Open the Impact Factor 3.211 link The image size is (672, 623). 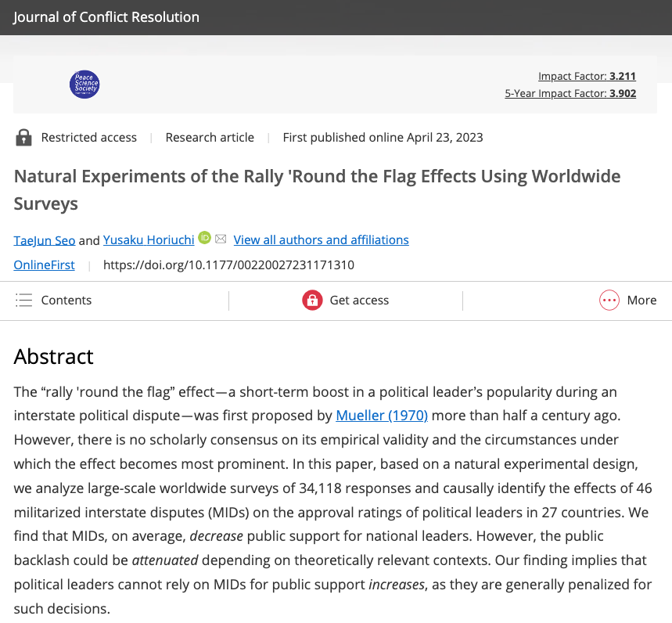587,76
